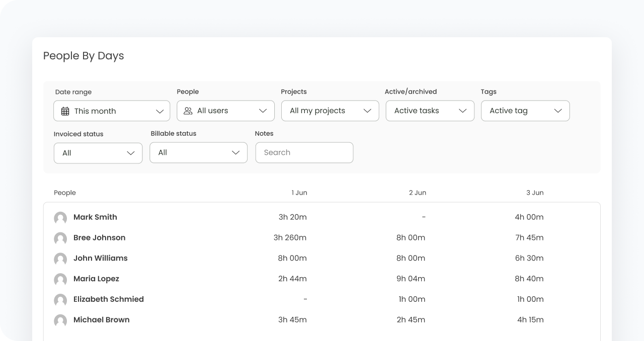This screenshot has width=644, height=341.
Task: Click Mark Smith's 3h 20m entry
Action: (292, 217)
